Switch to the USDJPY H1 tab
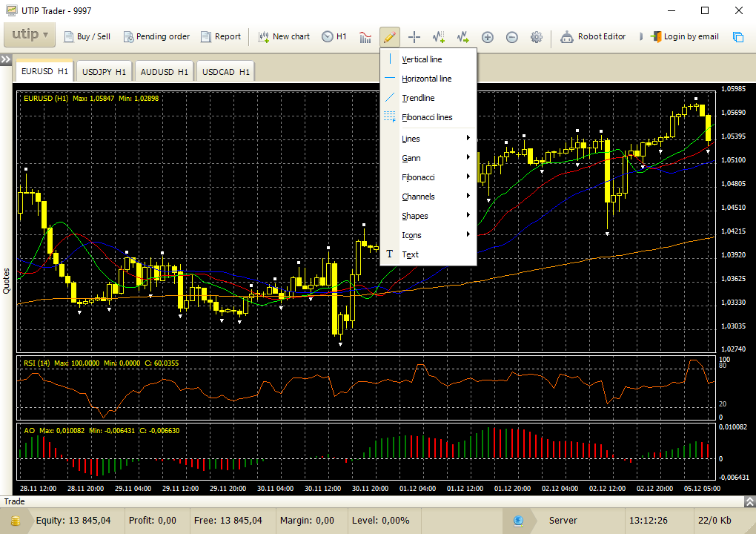Image resolution: width=756 pixels, height=534 pixels. click(x=105, y=72)
